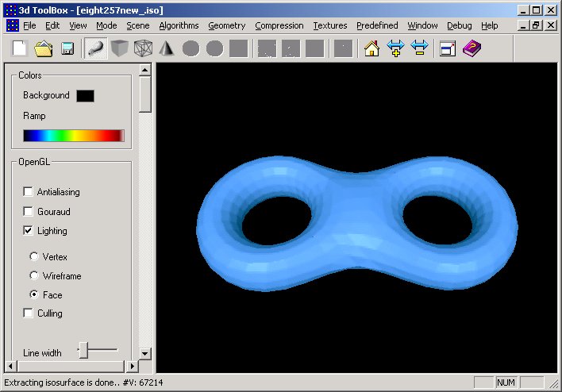Viewport: 562px width, 392px height.
Task: Click the Background color swatch
Action: pyautogui.click(x=85, y=96)
